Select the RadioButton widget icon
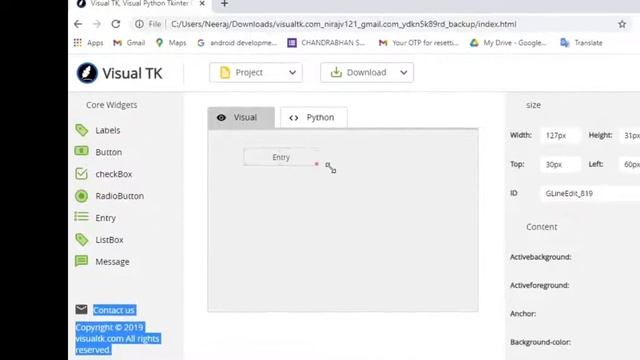The image size is (640, 360). pos(82,196)
